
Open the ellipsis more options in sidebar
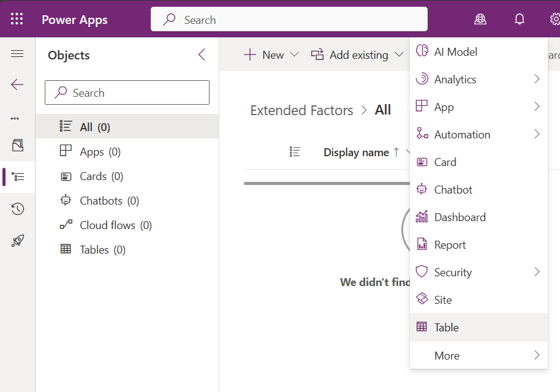pyautogui.click(x=15, y=118)
